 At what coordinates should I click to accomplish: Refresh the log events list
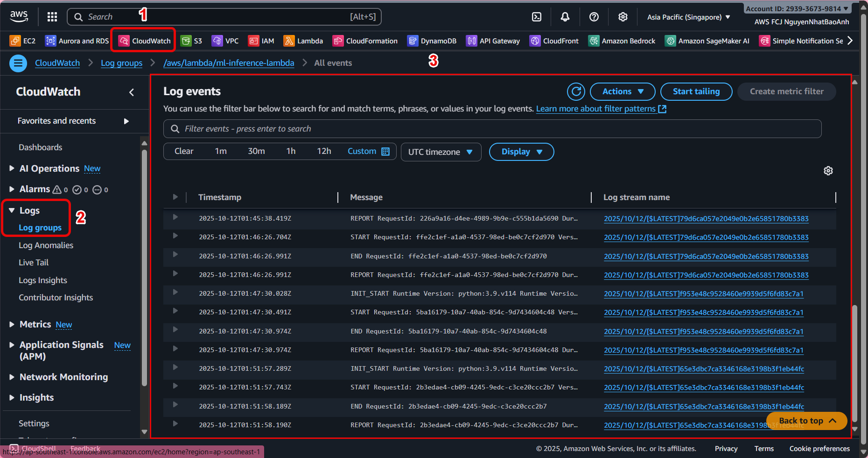tap(576, 91)
